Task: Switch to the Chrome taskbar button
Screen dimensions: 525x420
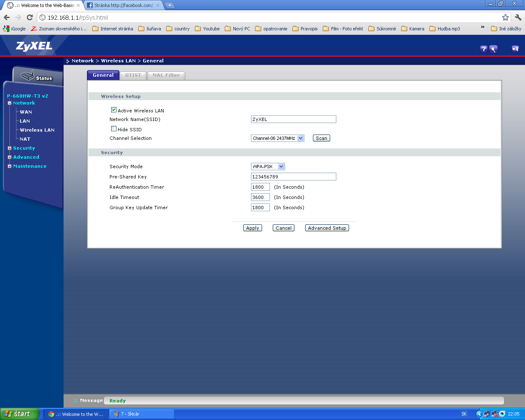Action: coord(76,414)
